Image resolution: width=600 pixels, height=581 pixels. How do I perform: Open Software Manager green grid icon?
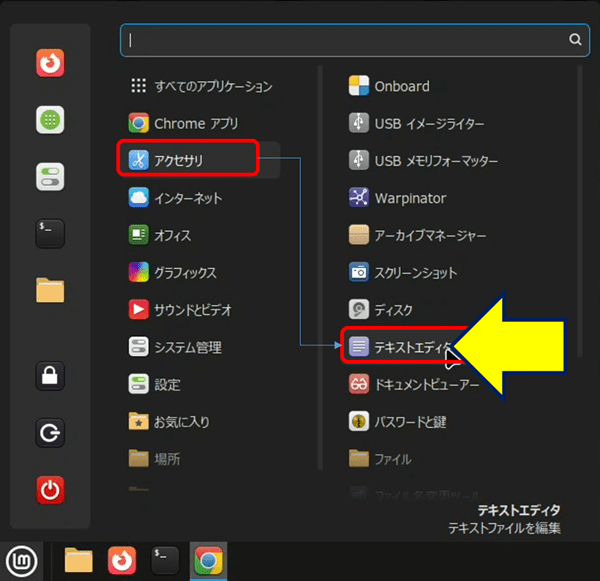click(50, 120)
